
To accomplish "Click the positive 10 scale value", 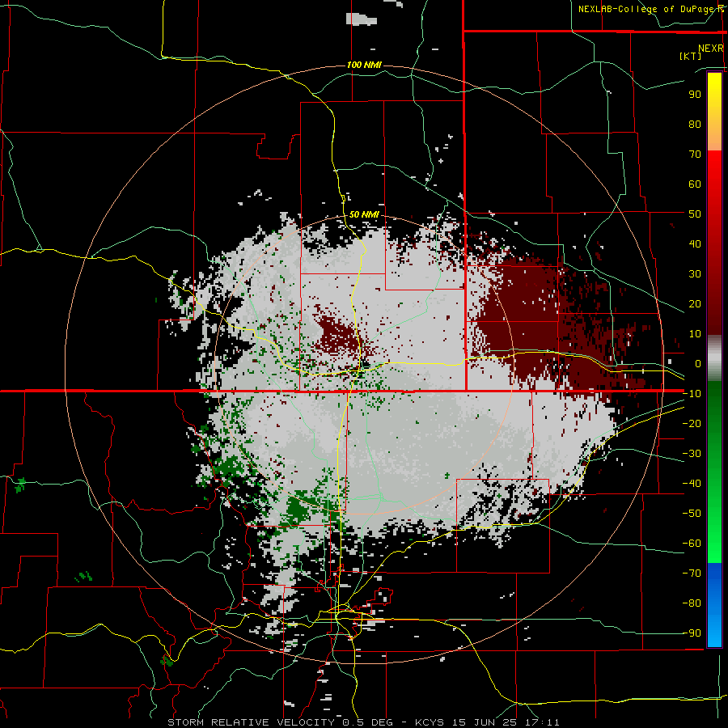I will click(695, 334).
